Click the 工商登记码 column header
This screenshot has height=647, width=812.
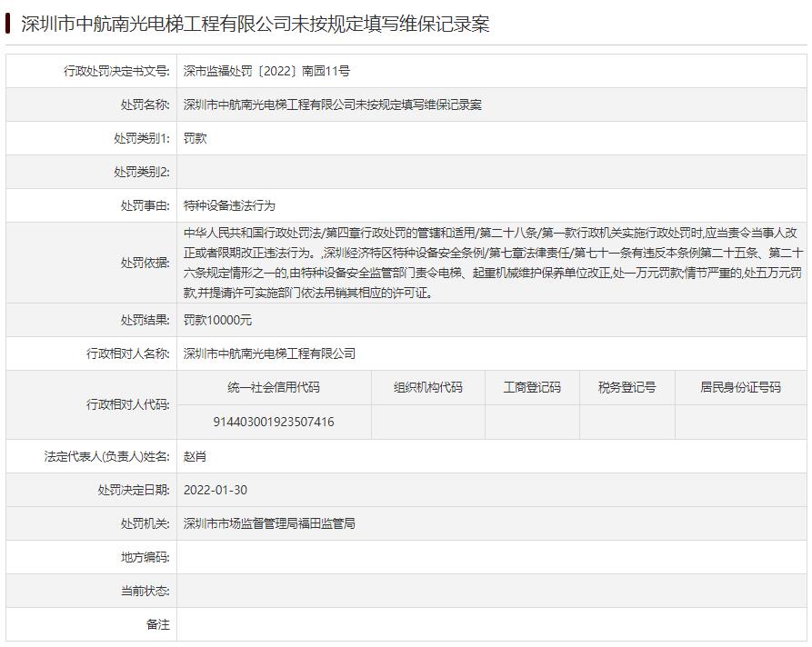tap(532, 387)
